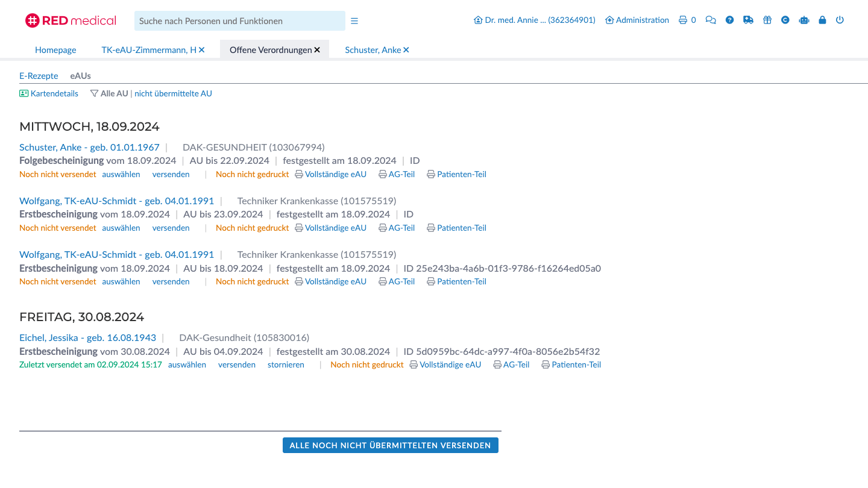Print Vollständige eAU for Wolfgang AU bis 18.09.2024
This screenshot has width=868, height=488.
tap(330, 281)
